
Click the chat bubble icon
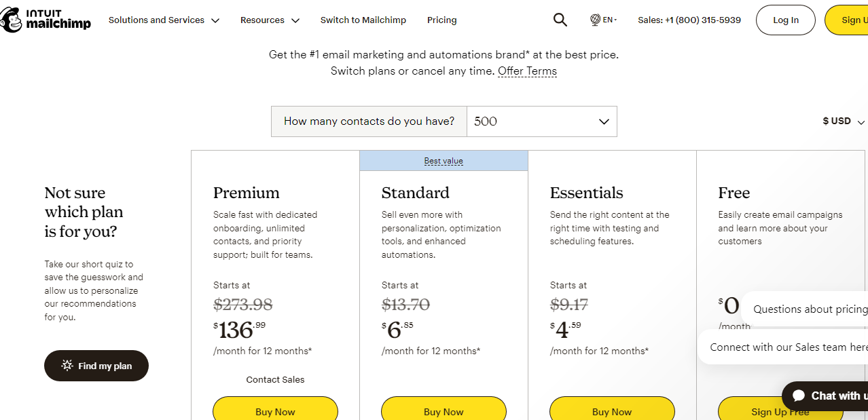click(x=799, y=396)
